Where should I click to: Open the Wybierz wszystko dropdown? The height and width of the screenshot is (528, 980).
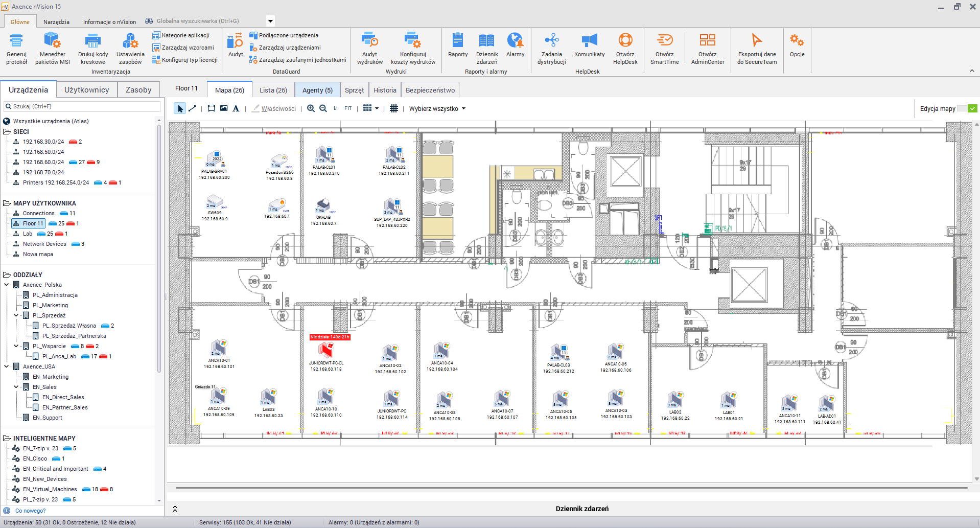(x=436, y=108)
